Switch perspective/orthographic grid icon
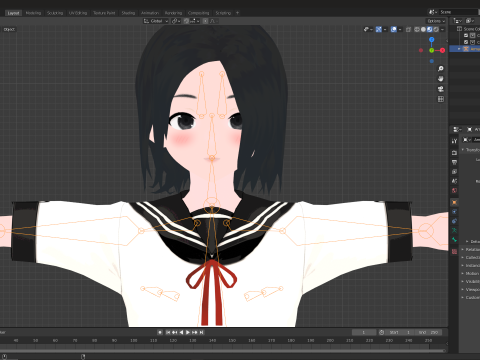This screenshot has height=360, width=480. tap(441, 99)
